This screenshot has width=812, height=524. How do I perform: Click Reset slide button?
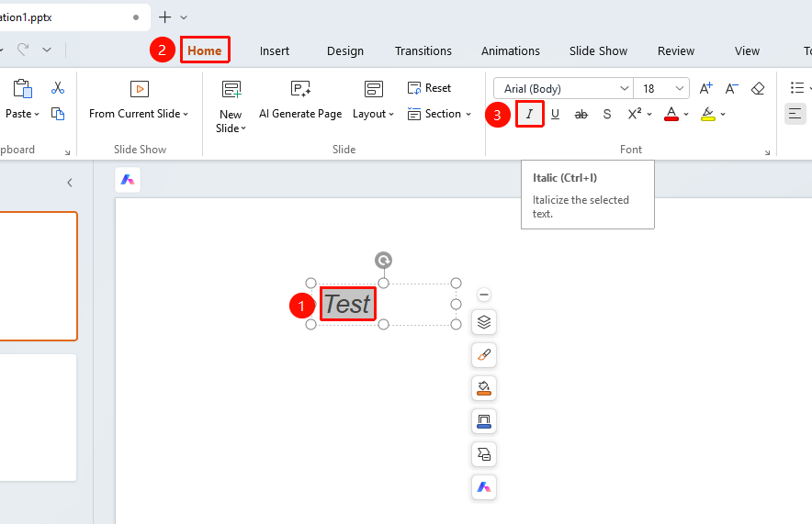(429, 88)
